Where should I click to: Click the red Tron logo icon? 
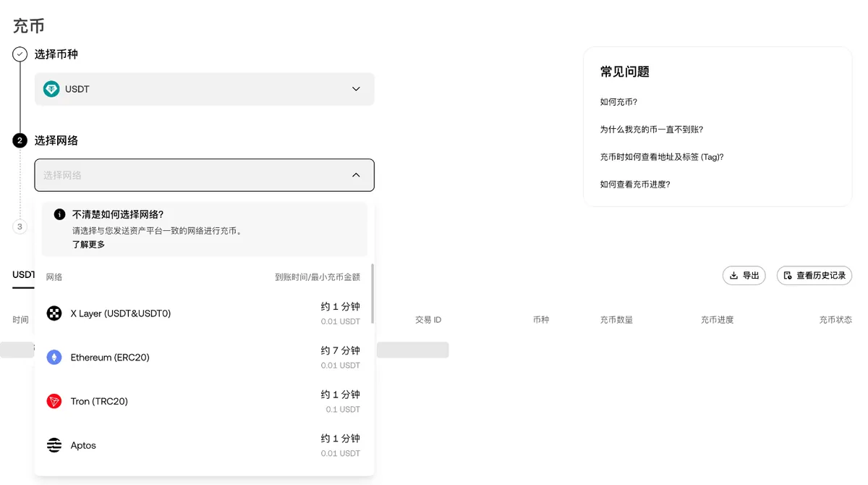coord(54,401)
